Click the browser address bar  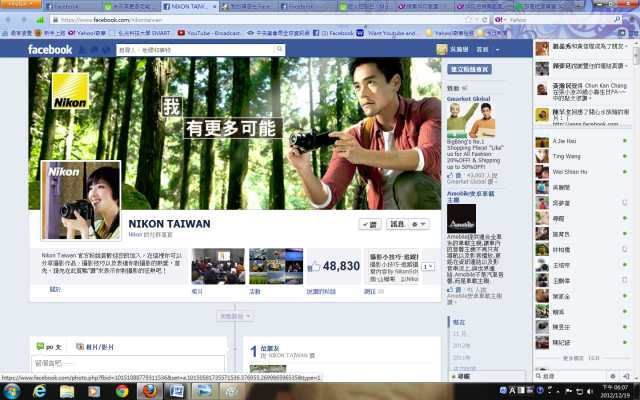click(261, 20)
